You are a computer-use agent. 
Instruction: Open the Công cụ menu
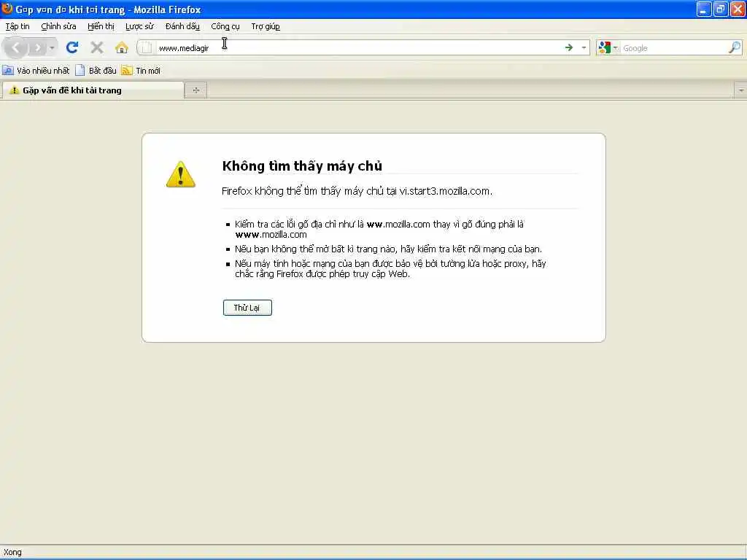pyautogui.click(x=225, y=26)
